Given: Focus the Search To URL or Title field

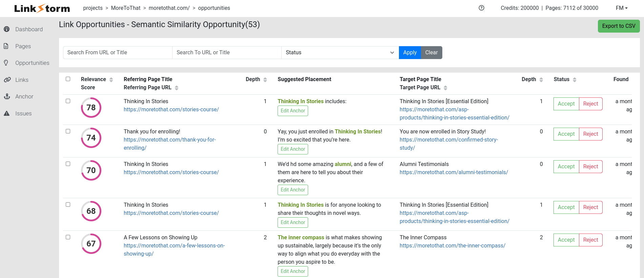Looking at the screenshot, I should coord(227,53).
